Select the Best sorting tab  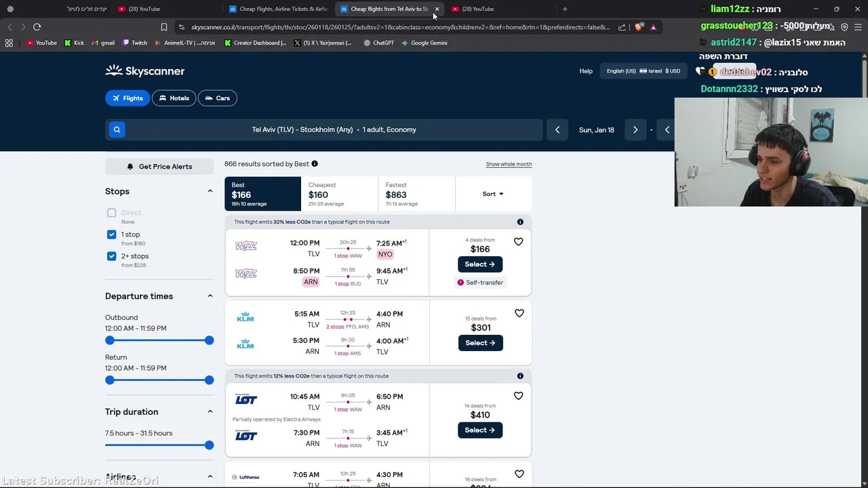(x=262, y=194)
